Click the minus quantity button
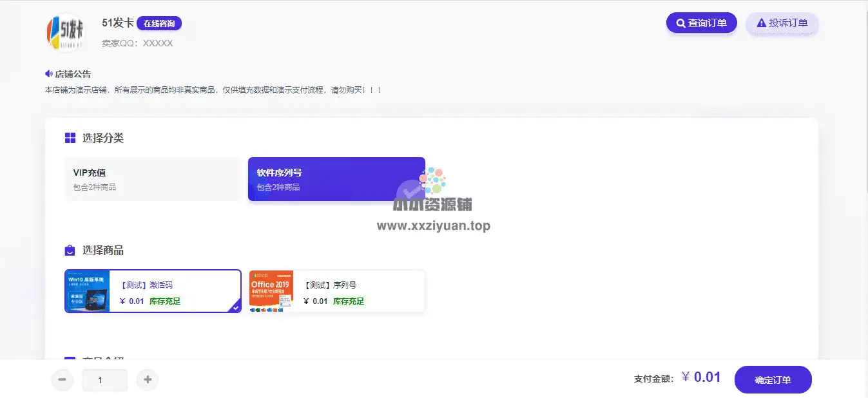This screenshot has width=868, height=398. (62, 380)
